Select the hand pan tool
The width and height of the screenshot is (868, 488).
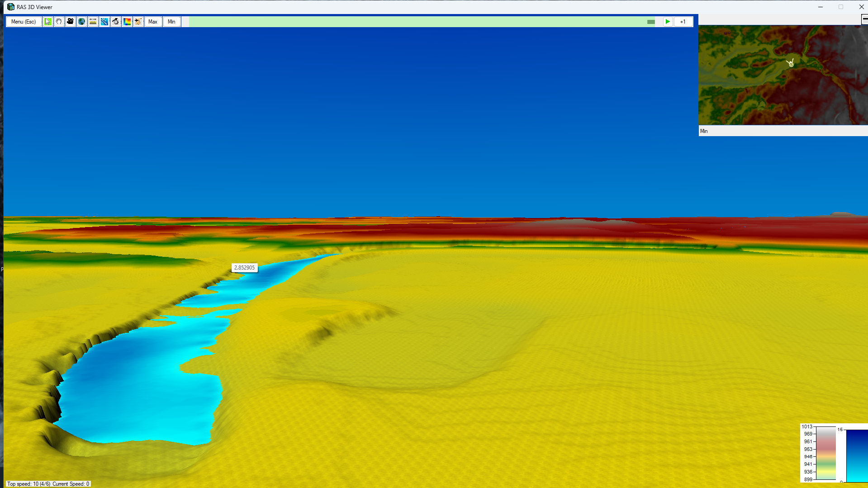click(x=59, y=22)
